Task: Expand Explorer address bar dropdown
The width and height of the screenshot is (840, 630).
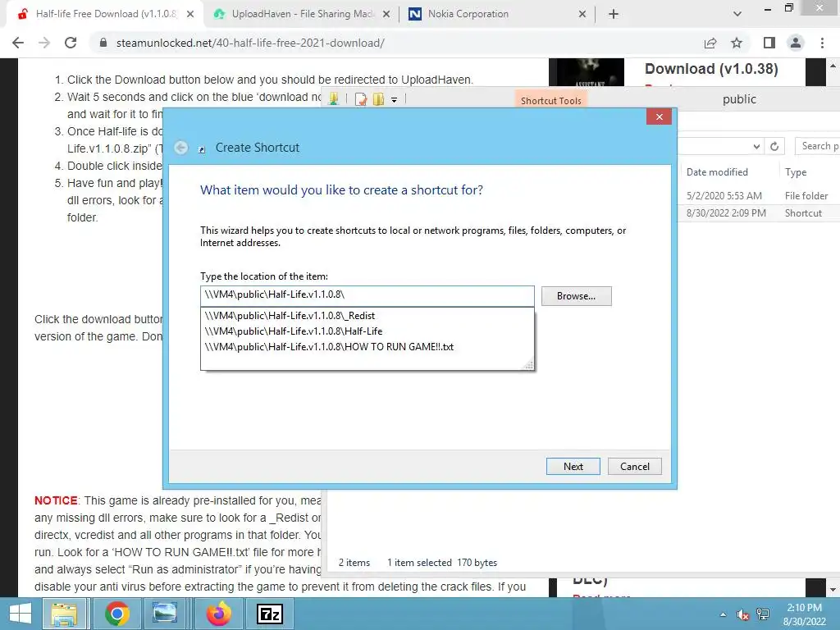Action: 756,146
